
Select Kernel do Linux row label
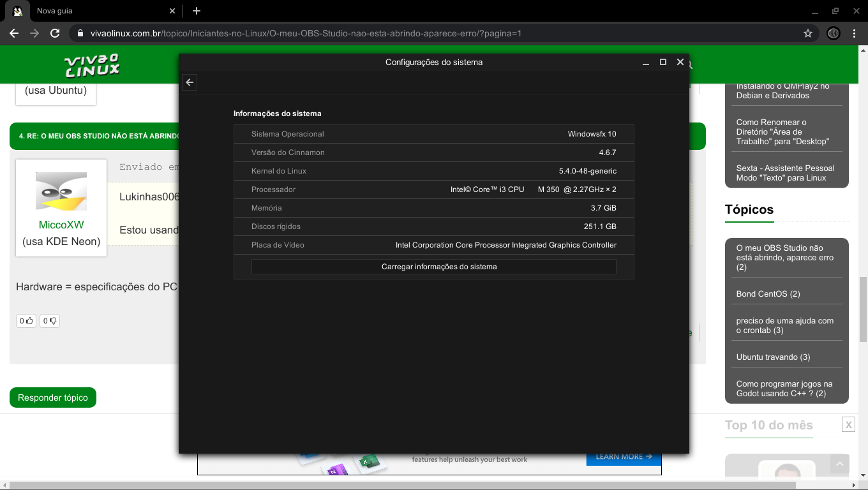point(279,171)
